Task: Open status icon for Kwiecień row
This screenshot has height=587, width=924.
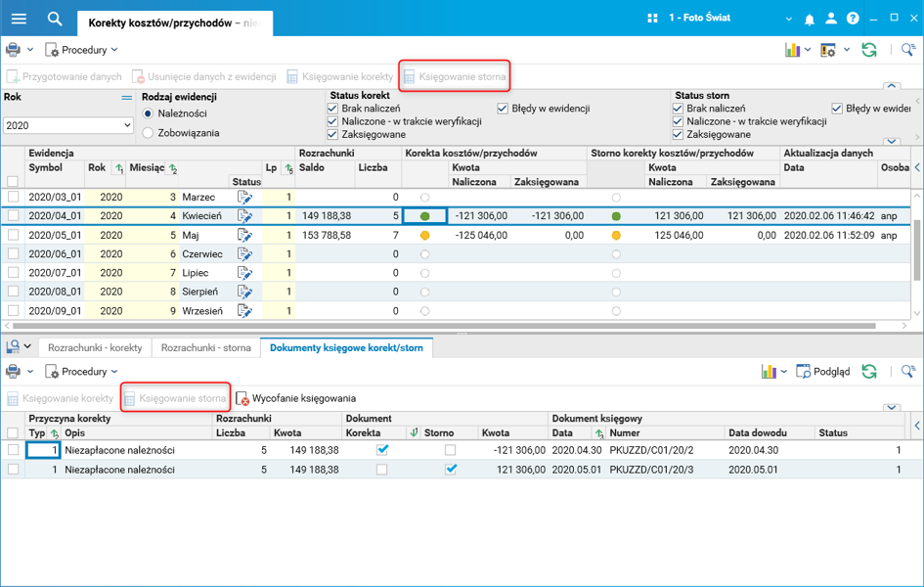Action: 245,216
